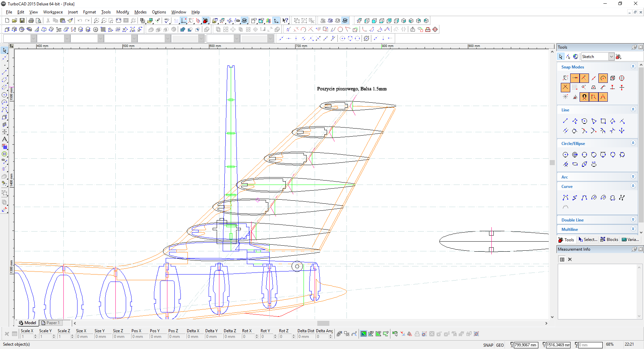Toggle the SNAP indicator in status bar

(488, 345)
